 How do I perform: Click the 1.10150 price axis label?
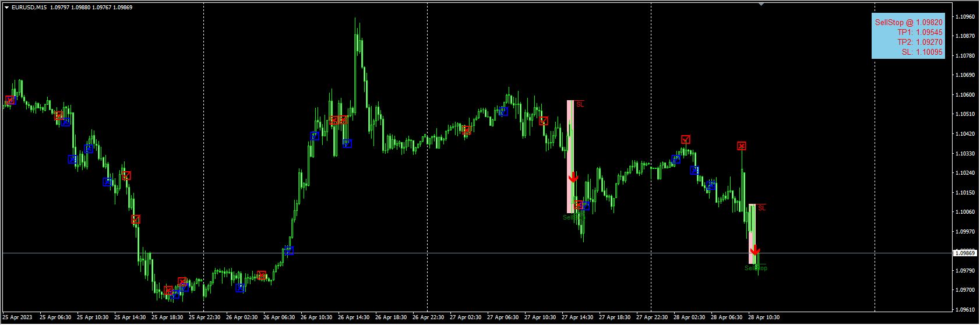pyautogui.click(x=965, y=193)
